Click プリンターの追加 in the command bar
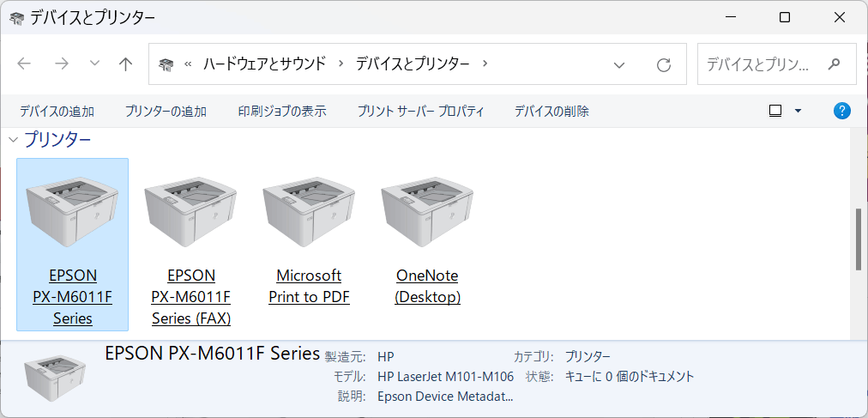Screen dimensions: 868x418 (x=166, y=111)
